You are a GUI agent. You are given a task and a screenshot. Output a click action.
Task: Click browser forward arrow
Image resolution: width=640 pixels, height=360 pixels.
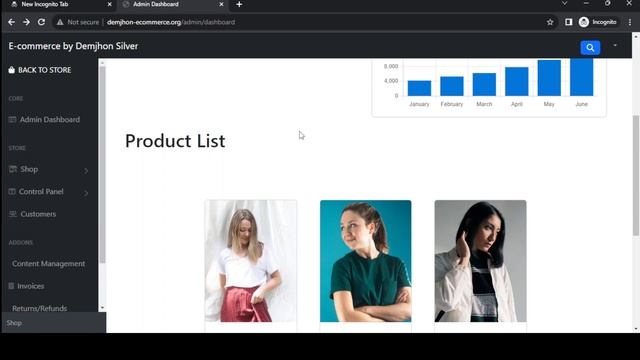pyautogui.click(x=26, y=22)
